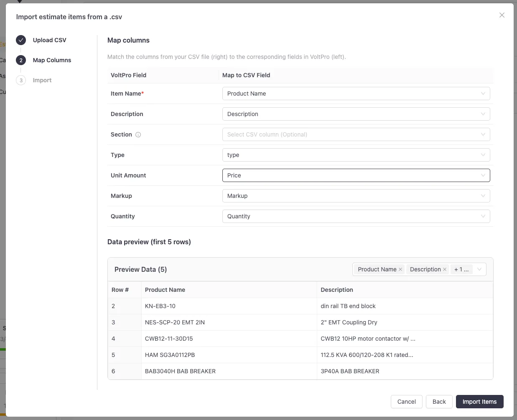The height and width of the screenshot is (420, 517).
Task: Close the import CSV dialog
Action: pos(502,15)
